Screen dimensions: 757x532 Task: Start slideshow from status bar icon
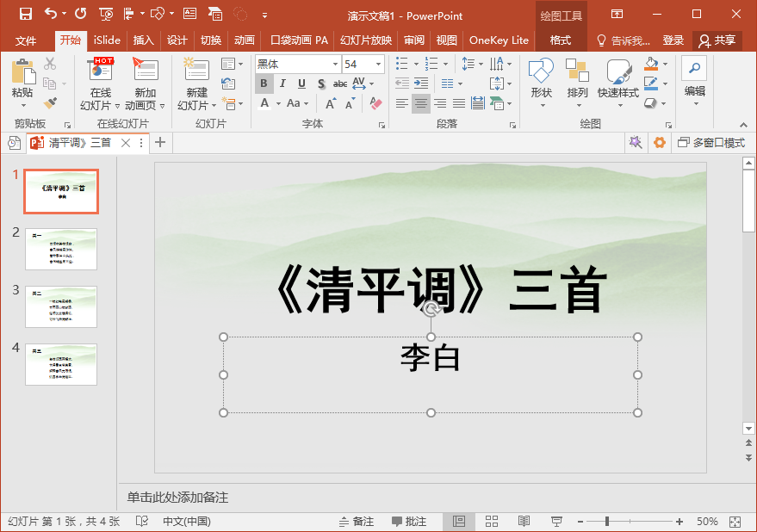pyautogui.click(x=556, y=522)
